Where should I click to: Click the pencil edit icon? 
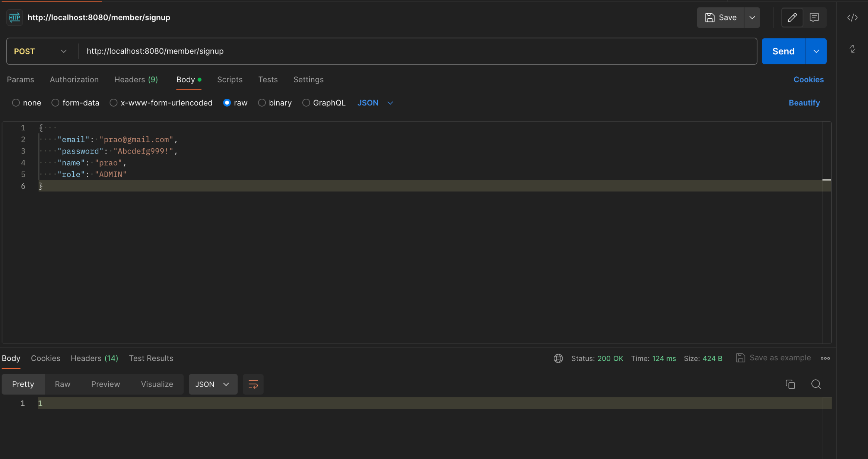[x=792, y=18]
